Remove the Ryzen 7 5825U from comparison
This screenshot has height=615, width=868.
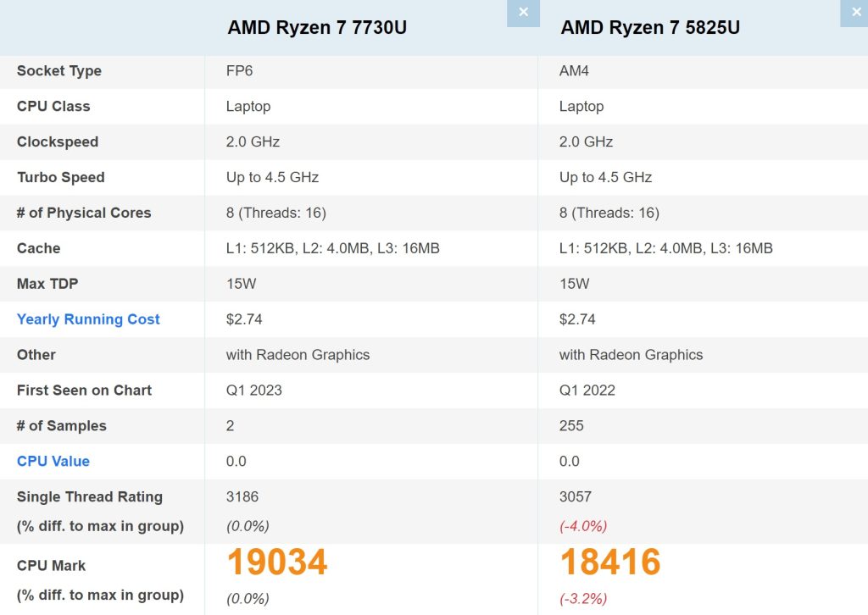(855, 13)
